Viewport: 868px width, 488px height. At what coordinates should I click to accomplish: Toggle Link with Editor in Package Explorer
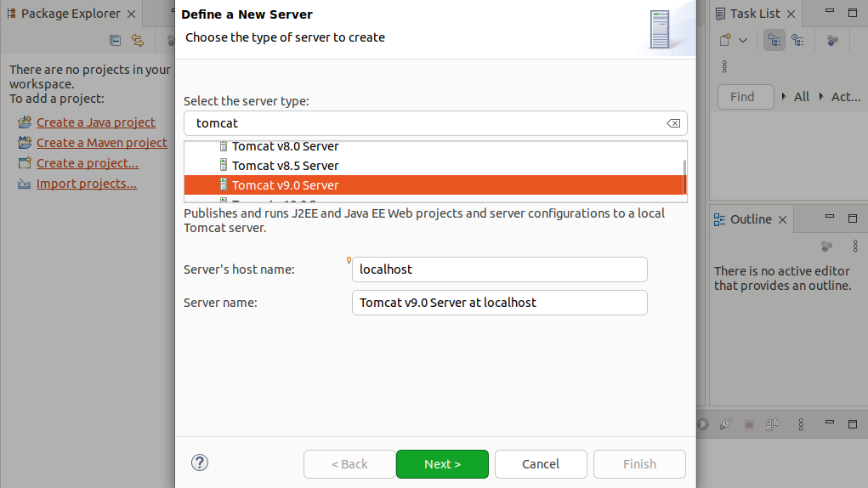137,41
